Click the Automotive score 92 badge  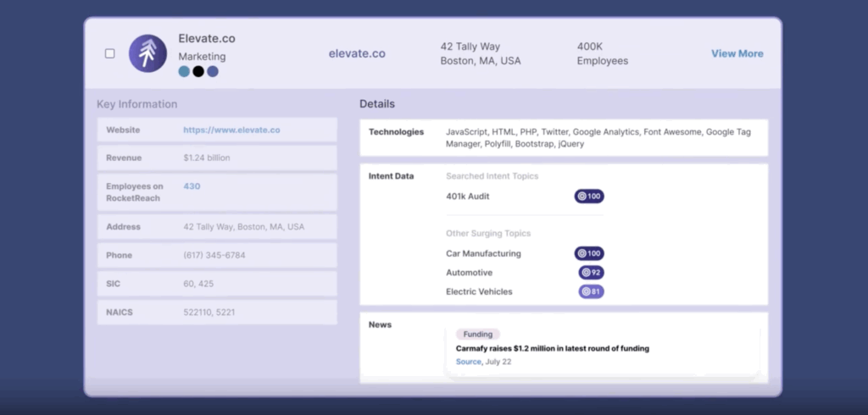click(x=591, y=273)
